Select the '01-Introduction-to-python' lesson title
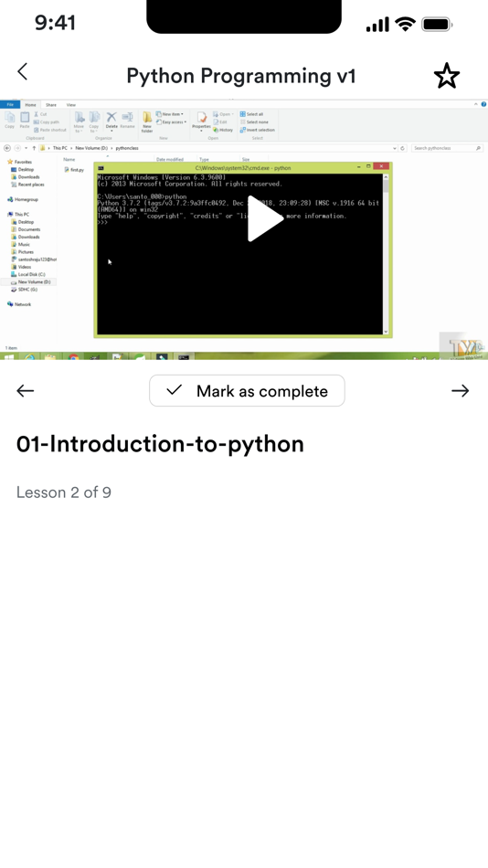The image size is (488, 868). 160,444
